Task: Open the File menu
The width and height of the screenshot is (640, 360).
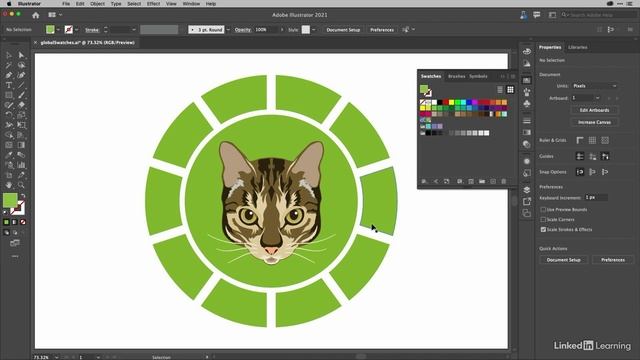Action: 66,4
